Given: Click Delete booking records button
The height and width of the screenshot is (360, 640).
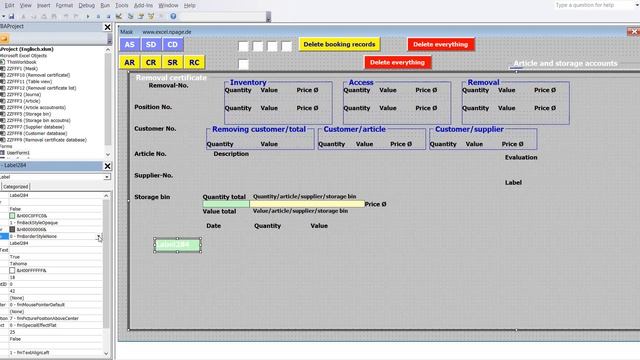Looking at the screenshot, I should click(339, 44).
